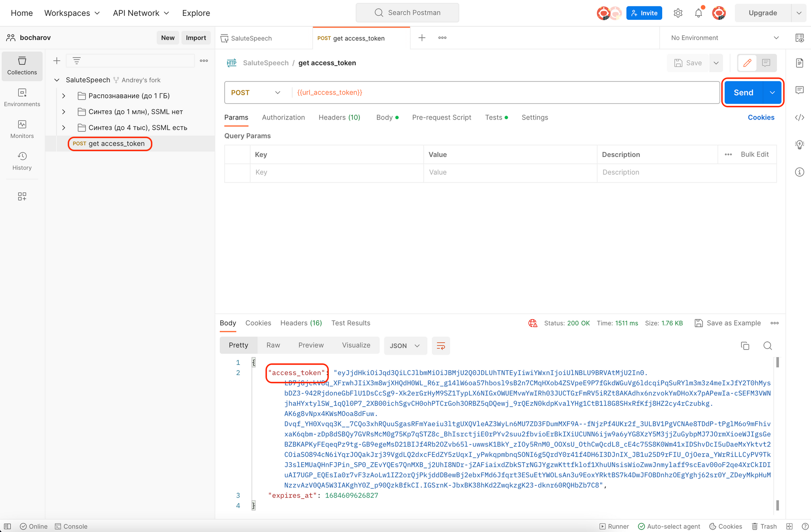The height and width of the screenshot is (532, 811).
Task: Click Save as Example
Action: [727, 323]
